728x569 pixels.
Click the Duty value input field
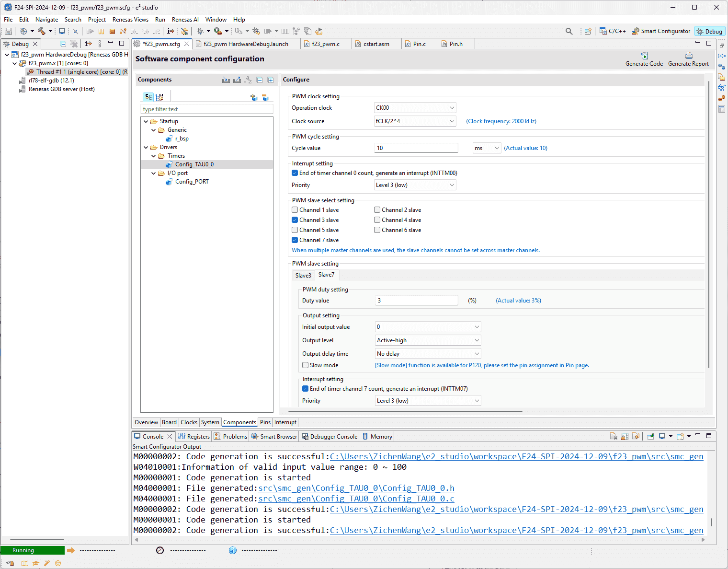[x=416, y=301]
